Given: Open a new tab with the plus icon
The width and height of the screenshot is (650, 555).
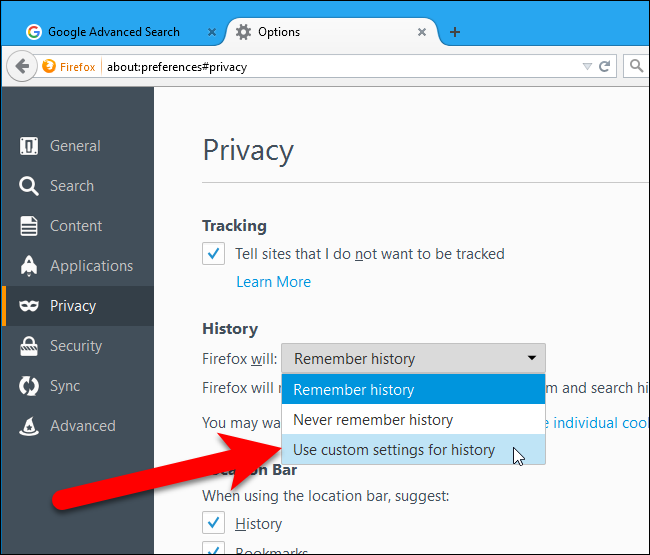Looking at the screenshot, I should point(455,32).
